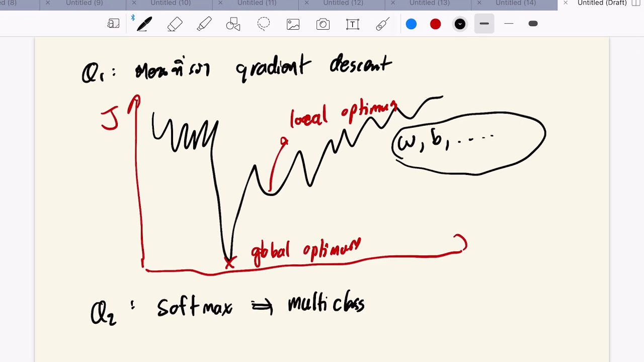Select the medium stroke thickness

pyautogui.click(x=484, y=24)
